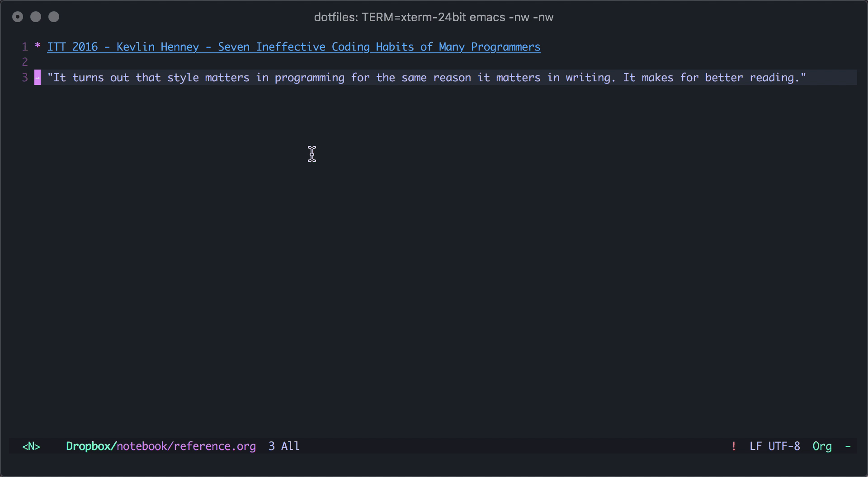Collapse the heading by clicking its asterisk star
Image resolution: width=868 pixels, height=477 pixels.
point(37,47)
